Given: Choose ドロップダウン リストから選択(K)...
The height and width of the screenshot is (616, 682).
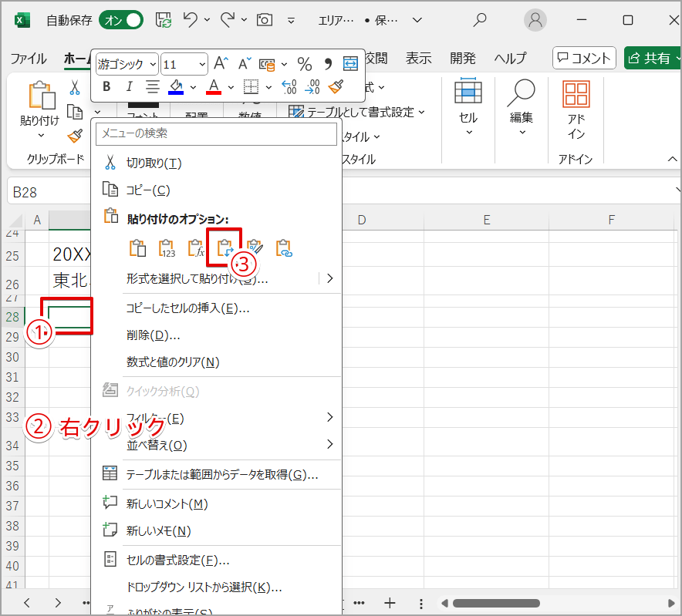Looking at the screenshot, I should click(216, 587).
